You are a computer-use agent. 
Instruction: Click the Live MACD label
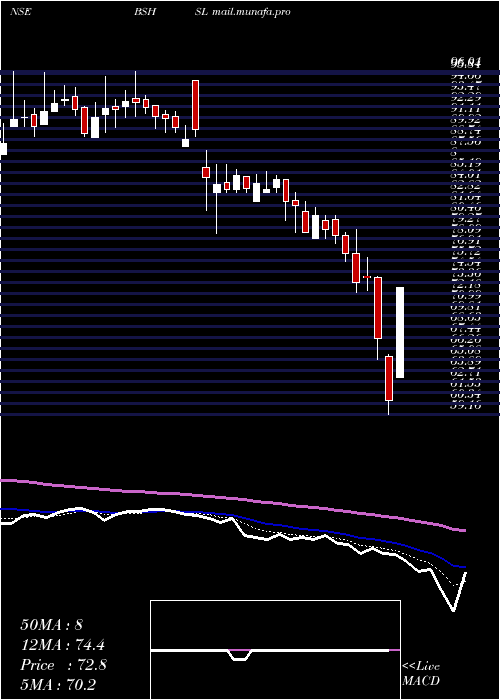[421, 673]
